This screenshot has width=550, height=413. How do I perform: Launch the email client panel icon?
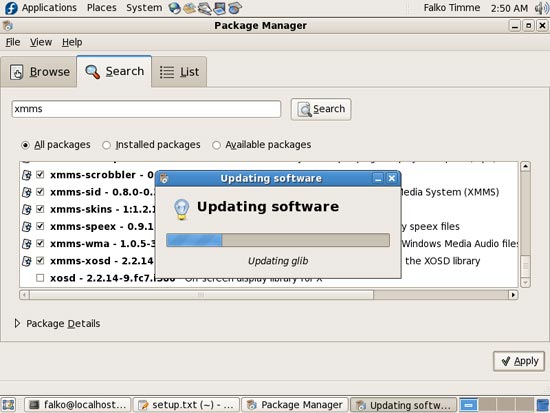click(x=190, y=8)
